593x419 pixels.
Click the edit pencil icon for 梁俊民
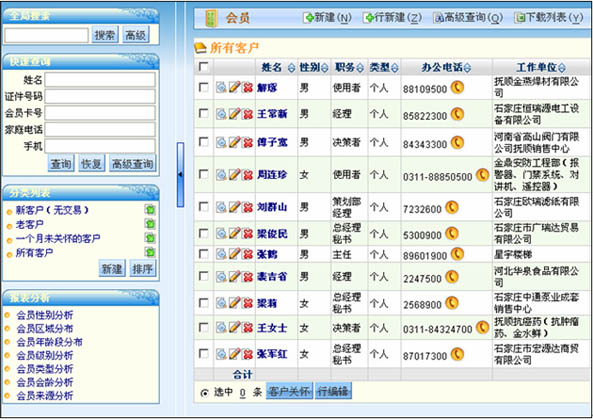[x=234, y=233]
